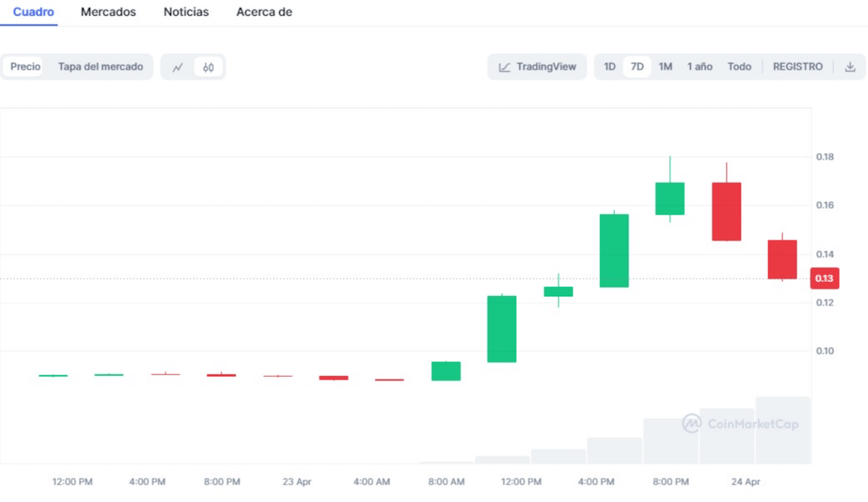The height and width of the screenshot is (502, 868).
Task: Select the 1D time range
Action: point(609,67)
